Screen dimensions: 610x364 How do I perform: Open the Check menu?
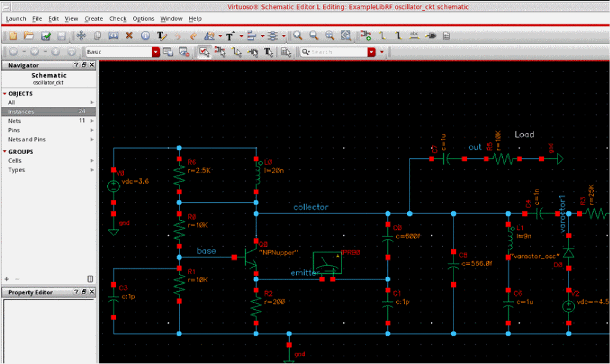(117, 19)
